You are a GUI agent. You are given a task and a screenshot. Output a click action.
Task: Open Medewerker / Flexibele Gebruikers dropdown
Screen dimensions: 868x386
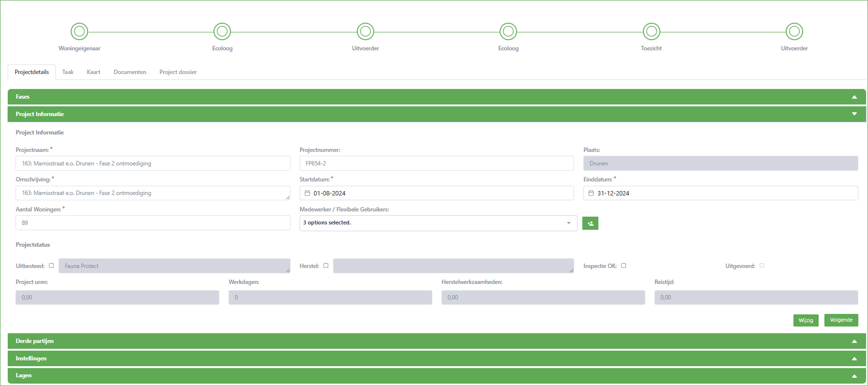point(438,223)
